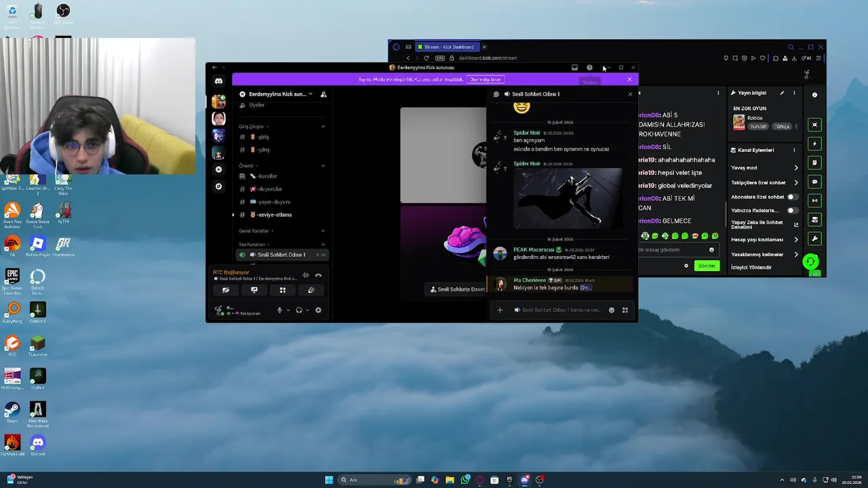Toggle 'Yalnızca ifadelerle' switch in Kick
The height and width of the screenshot is (488, 868).
(791, 211)
